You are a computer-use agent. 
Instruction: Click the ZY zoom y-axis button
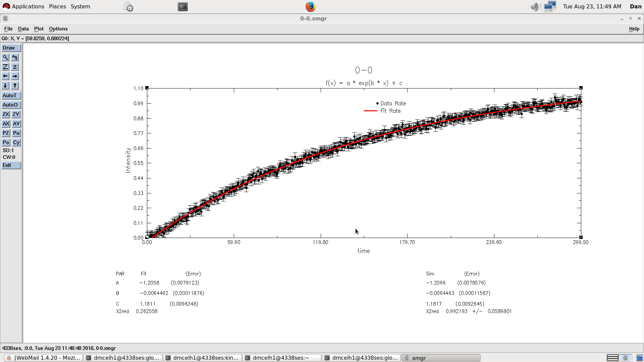(x=16, y=114)
